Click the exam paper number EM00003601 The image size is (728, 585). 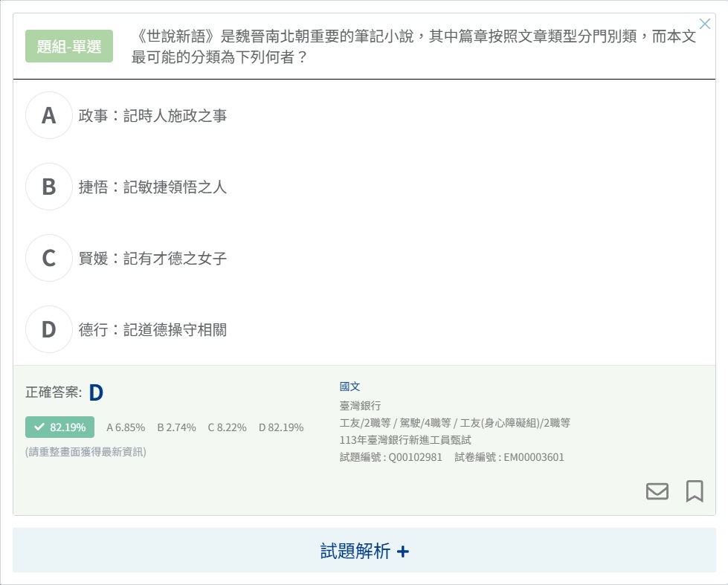[x=534, y=457]
